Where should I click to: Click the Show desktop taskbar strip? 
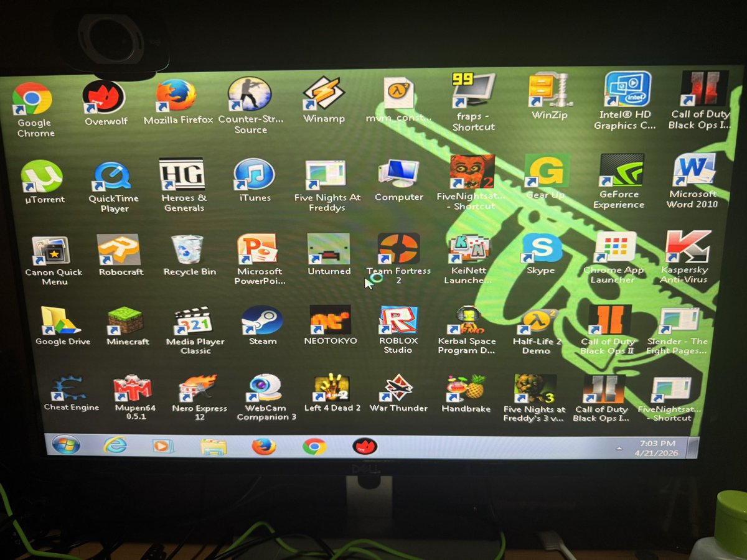692,448
